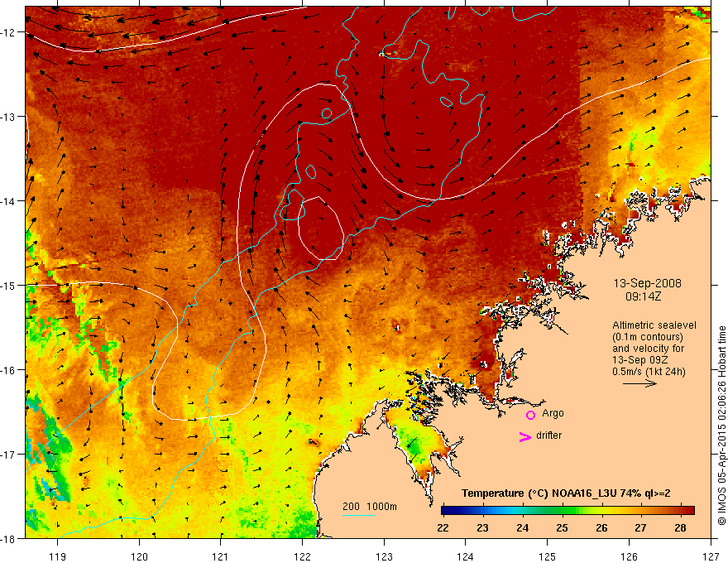728x563 pixels.
Task: Click the 27 value on temperature scale
Action: [640, 527]
